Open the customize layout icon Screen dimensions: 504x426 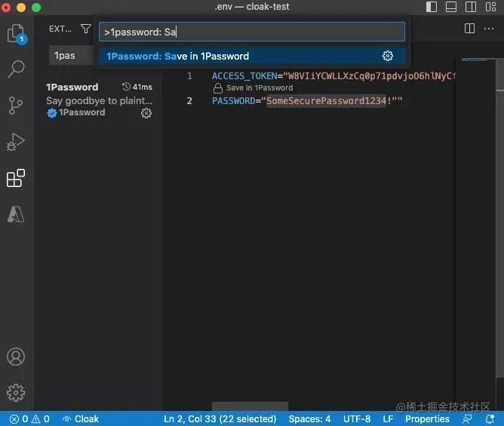(491, 7)
